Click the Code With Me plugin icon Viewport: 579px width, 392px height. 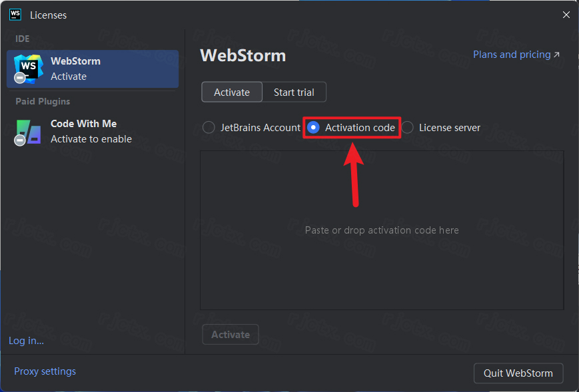click(28, 132)
